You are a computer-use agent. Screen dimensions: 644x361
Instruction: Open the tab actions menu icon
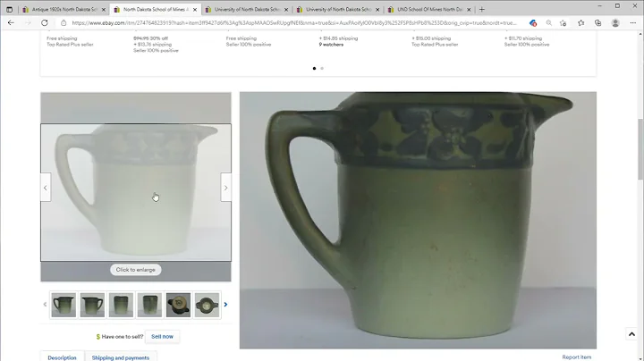click(10, 9)
